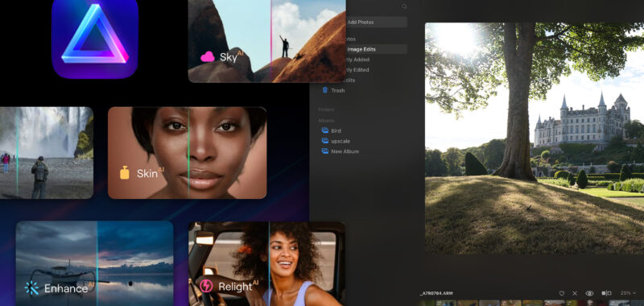Screen dimensions: 644x306
Task: Toggle the before/after compare view icon
Action: (x=606, y=293)
